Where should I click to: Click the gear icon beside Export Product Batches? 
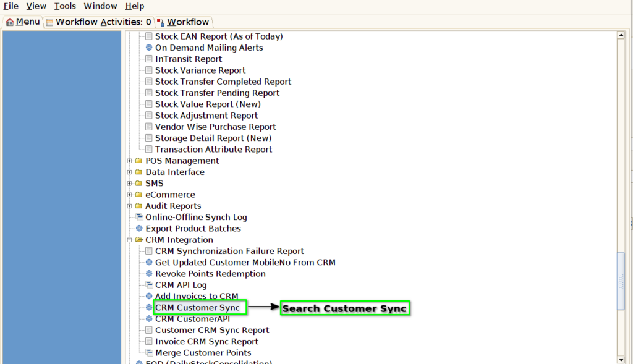click(139, 229)
